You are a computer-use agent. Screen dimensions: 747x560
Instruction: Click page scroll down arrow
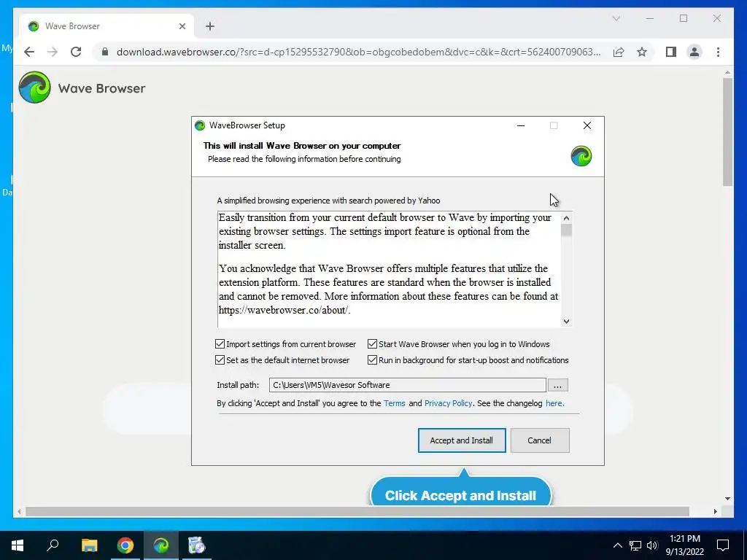coord(727,499)
